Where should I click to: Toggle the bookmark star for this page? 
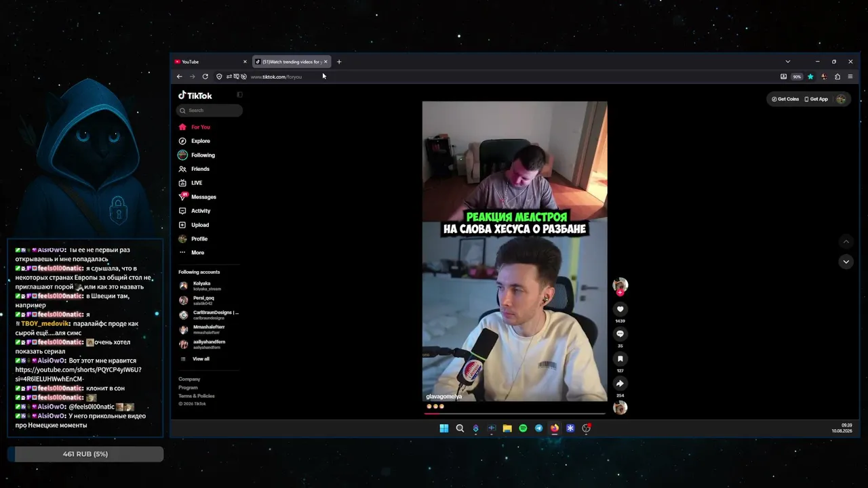810,77
